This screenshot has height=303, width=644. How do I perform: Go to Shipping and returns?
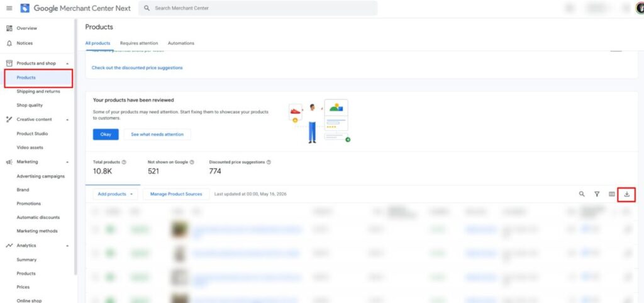click(x=38, y=92)
